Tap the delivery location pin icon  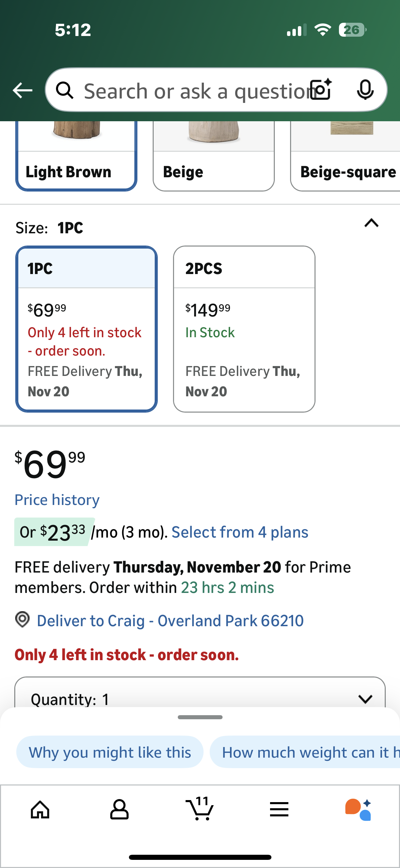pyautogui.click(x=22, y=619)
